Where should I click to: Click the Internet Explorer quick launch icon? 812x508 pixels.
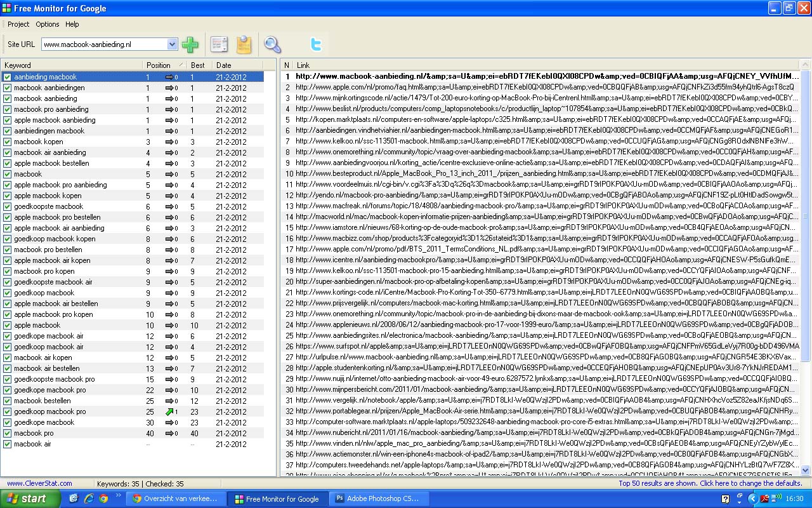(x=89, y=498)
